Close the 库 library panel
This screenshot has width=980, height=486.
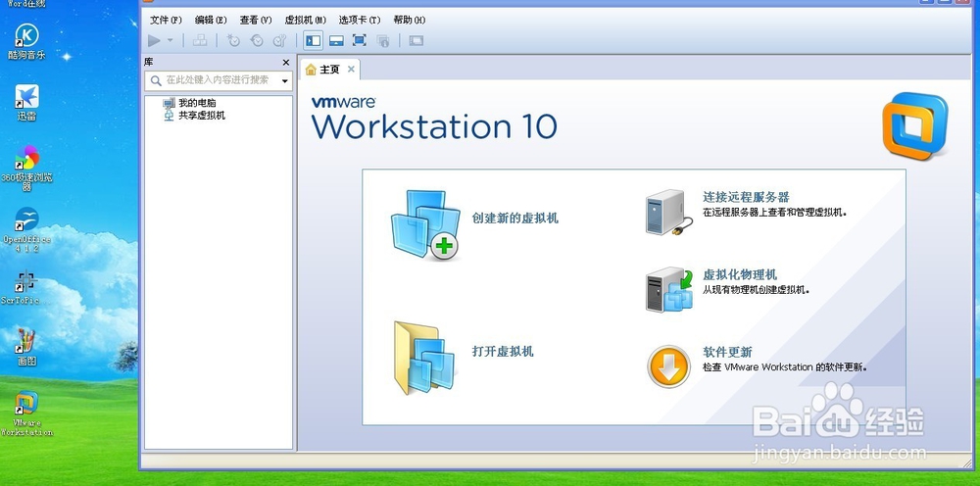286,63
